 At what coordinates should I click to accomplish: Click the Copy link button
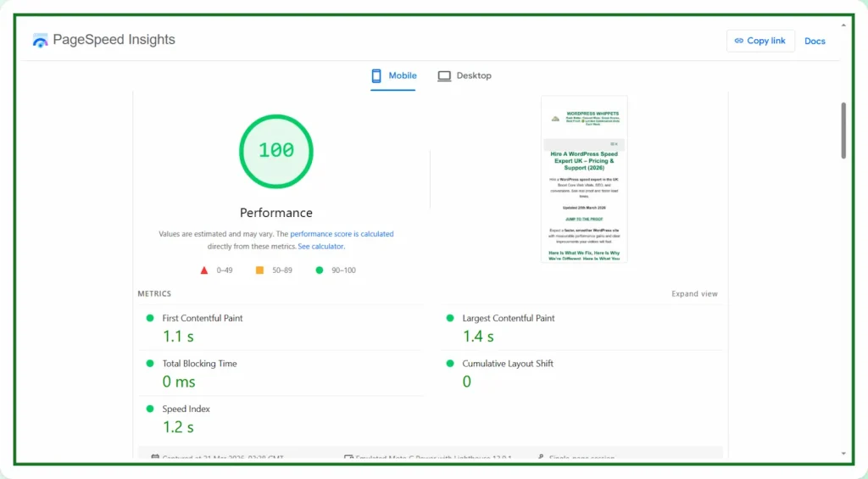[x=760, y=41]
